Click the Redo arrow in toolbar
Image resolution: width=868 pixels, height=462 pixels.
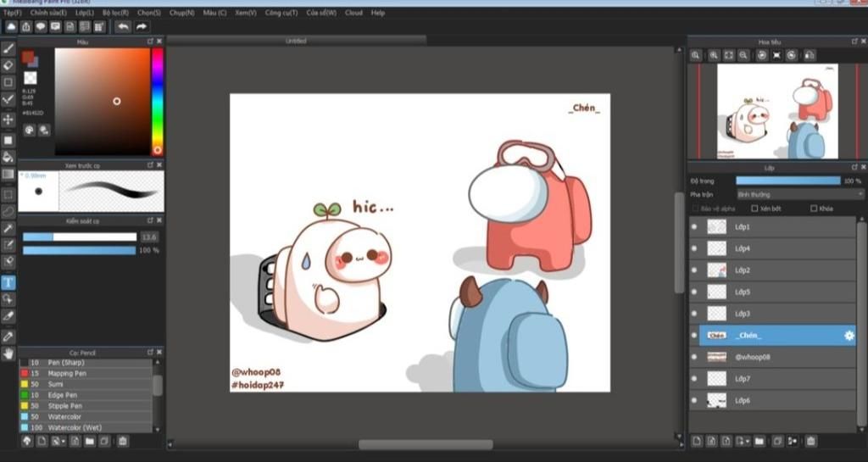coord(142,26)
